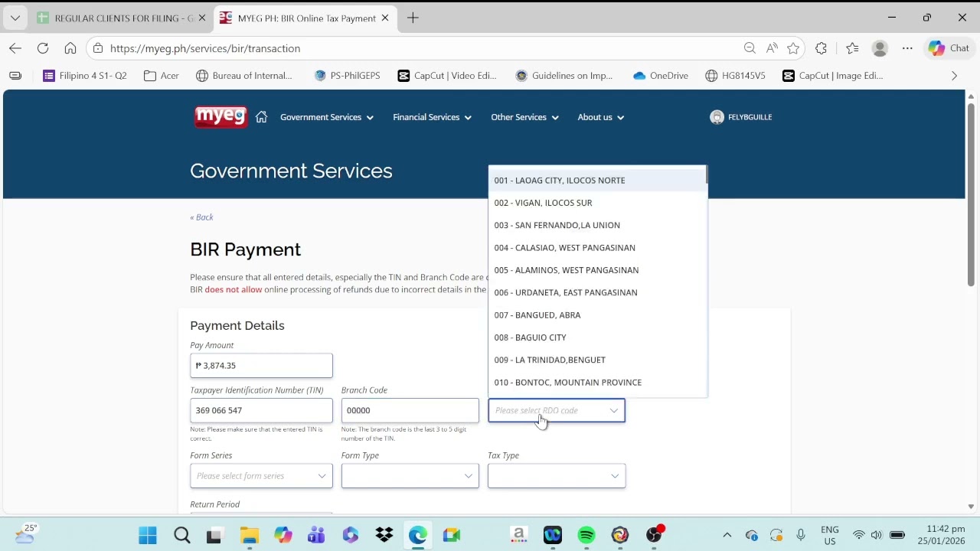Viewport: 980px width, 551px height.
Task: Click the myeg logo
Action: point(220,117)
